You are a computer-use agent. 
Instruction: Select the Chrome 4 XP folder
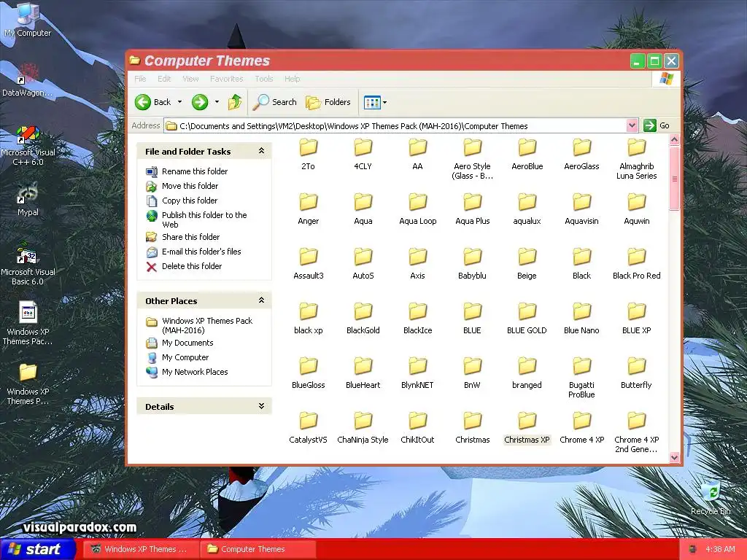tap(581, 427)
